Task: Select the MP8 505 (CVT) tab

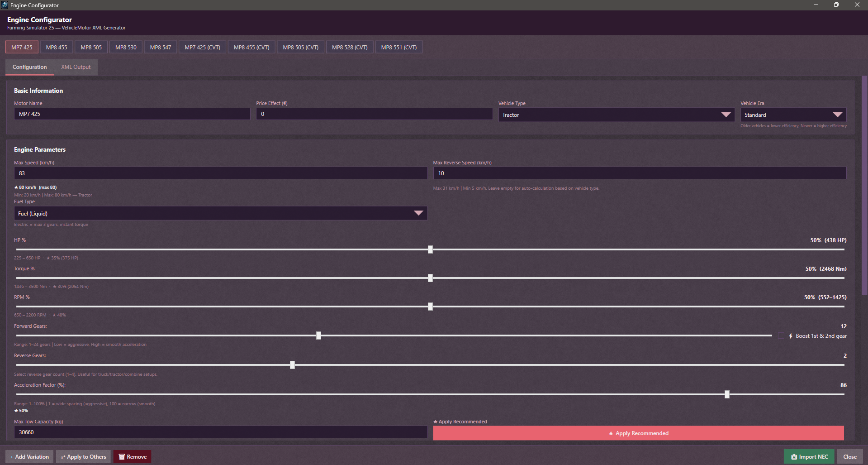Action: tap(301, 47)
